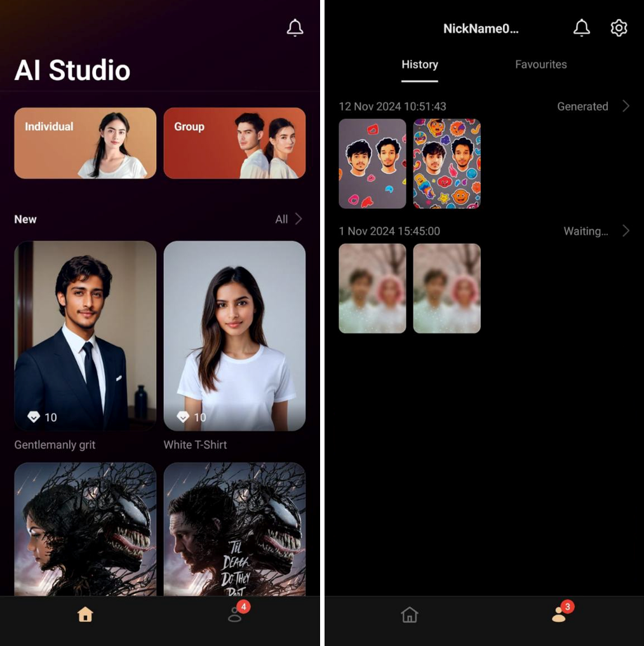
Task: Tap the NickName0... profile title
Action: tap(481, 29)
